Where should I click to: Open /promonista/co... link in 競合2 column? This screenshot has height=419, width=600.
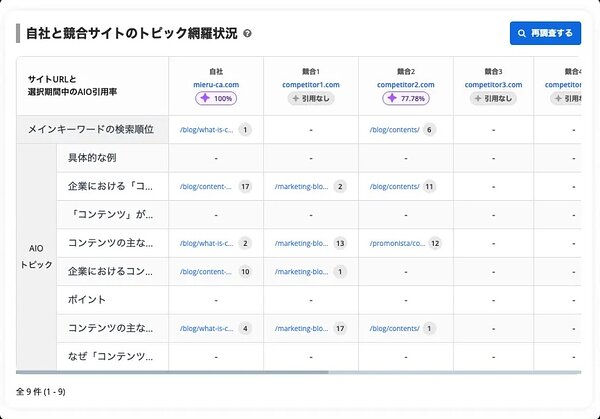tap(397, 243)
